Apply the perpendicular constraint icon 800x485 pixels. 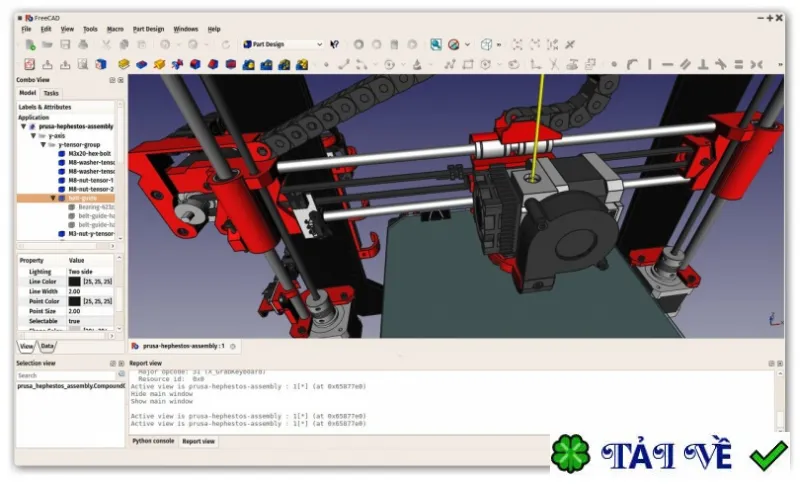pyautogui.click(x=703, y=64)
